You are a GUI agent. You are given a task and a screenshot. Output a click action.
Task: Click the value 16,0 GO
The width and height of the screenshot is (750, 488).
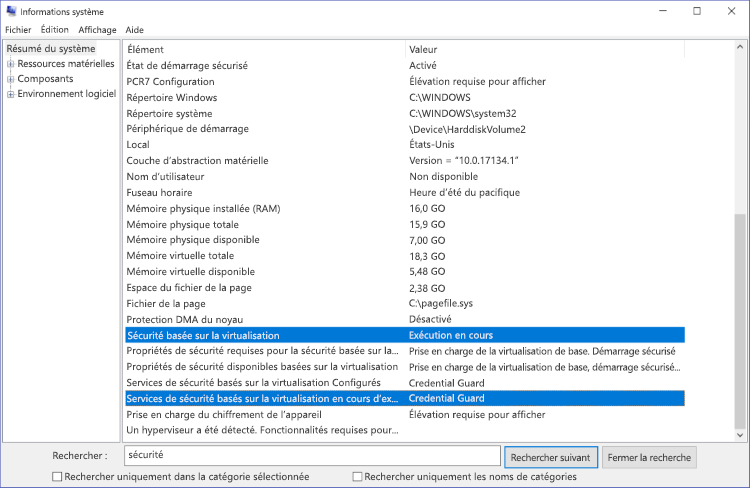pos(427,209)
